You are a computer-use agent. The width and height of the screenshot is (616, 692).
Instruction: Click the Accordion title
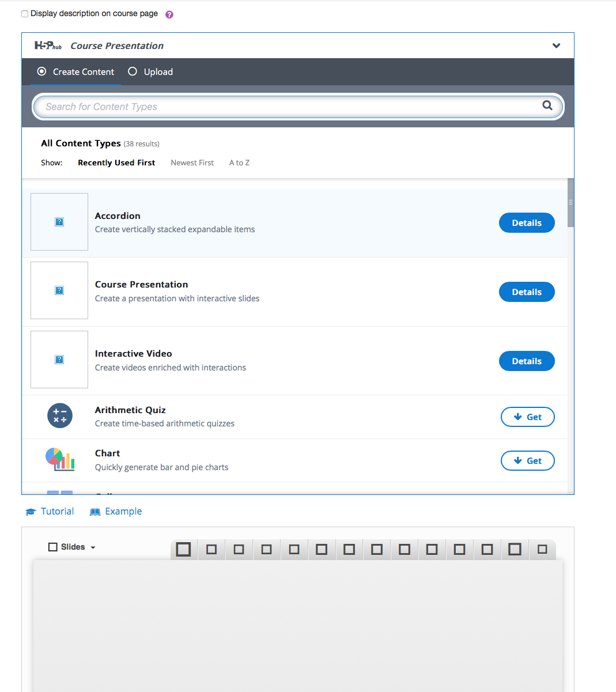point(118,215)
